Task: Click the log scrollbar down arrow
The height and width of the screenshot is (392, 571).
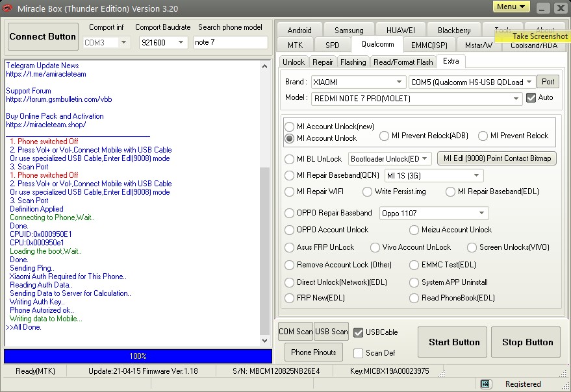Action: [265, 341]
